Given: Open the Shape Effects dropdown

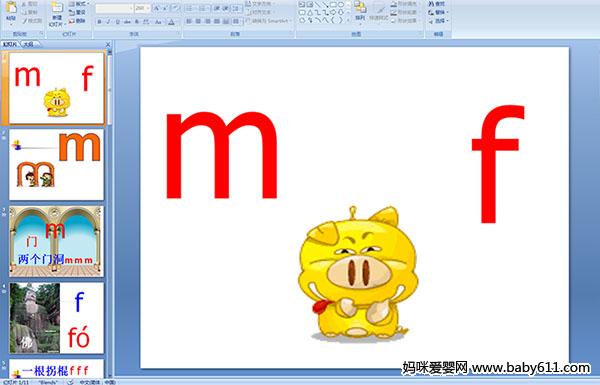Looking at the screenshot, I should click(x=404, y=21).
